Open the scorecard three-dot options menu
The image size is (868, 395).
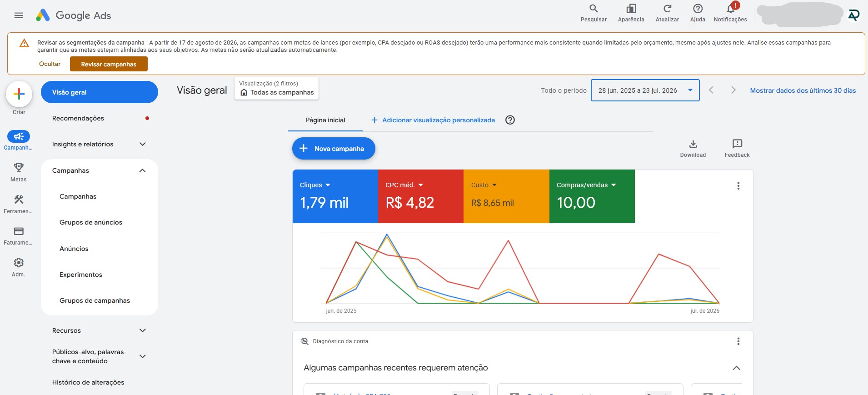pos(738,186)
